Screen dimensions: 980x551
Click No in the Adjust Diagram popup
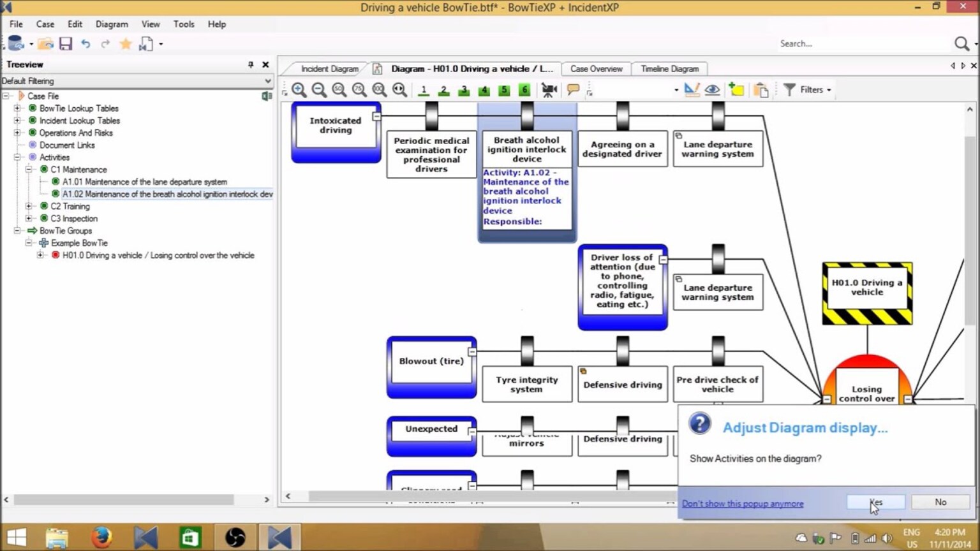coord(940,502)
